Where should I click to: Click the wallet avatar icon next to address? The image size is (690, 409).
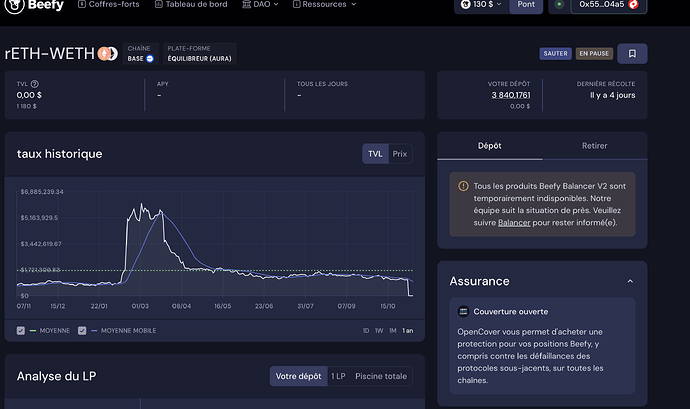point(634,5)
